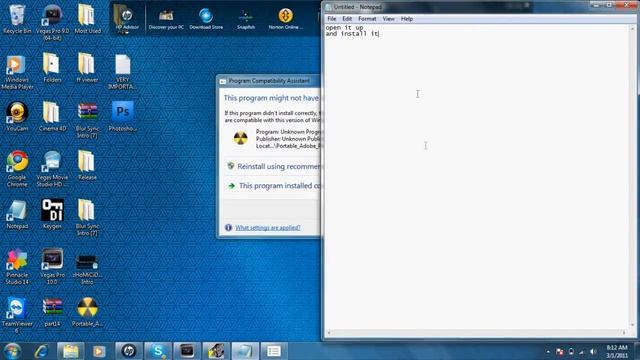
Task: Choose This program installed correctly option
Action: [x=274, y=186]
